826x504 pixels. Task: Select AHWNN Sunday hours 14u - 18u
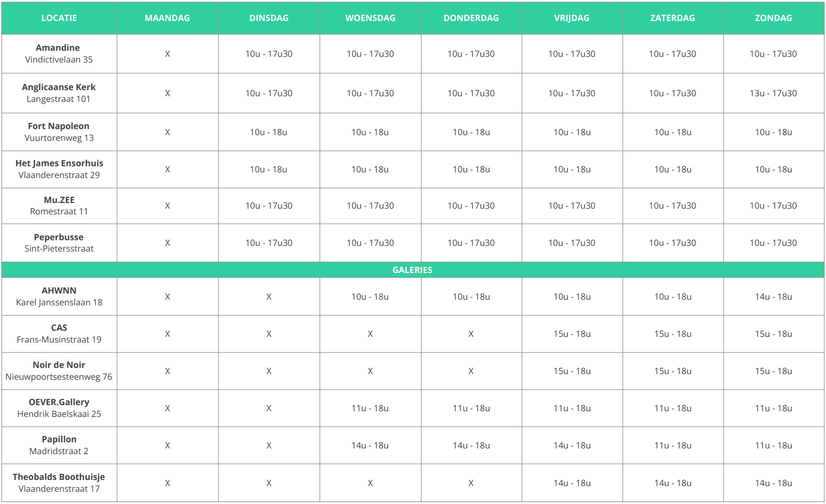773,297
